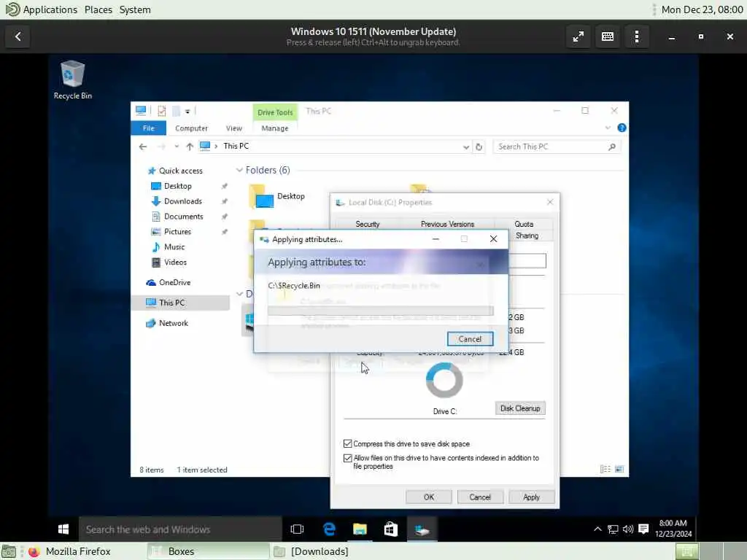
Task: Switch to the Sharing tab
Action: click(x=527, y=236)
